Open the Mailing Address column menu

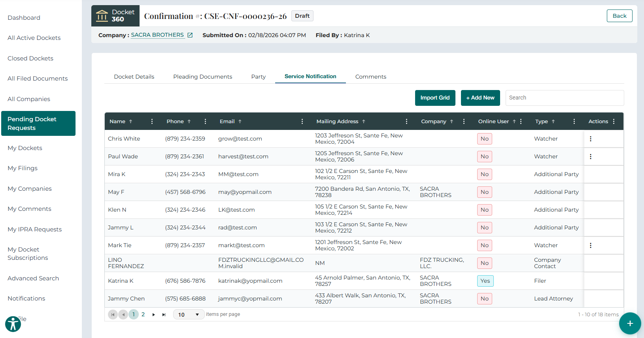click(x=406, y=122)
